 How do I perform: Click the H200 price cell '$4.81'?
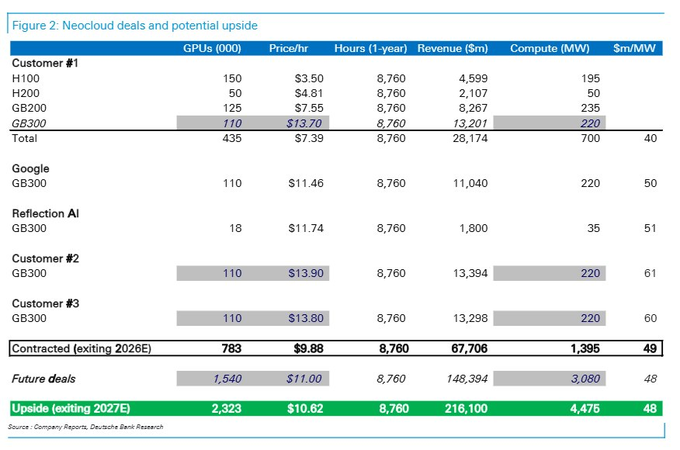click(309, 93)
